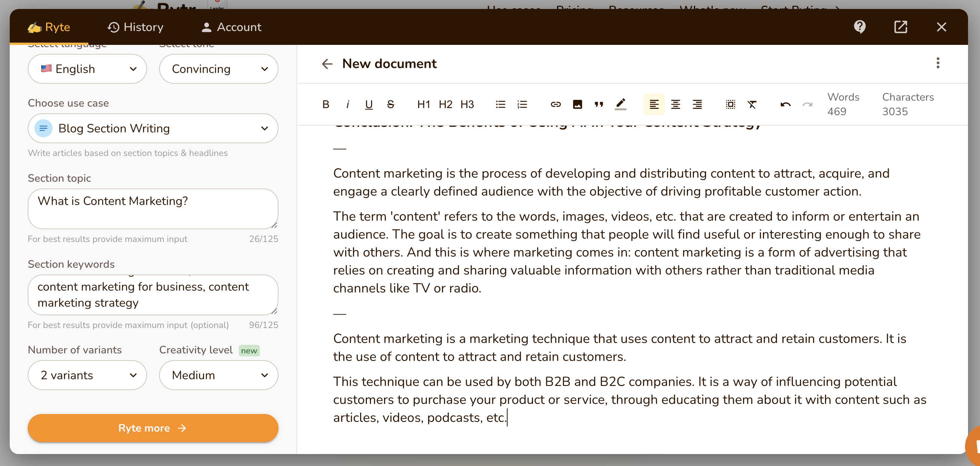
Task: Open the text highlight color tool
Action: coord(621,104)
